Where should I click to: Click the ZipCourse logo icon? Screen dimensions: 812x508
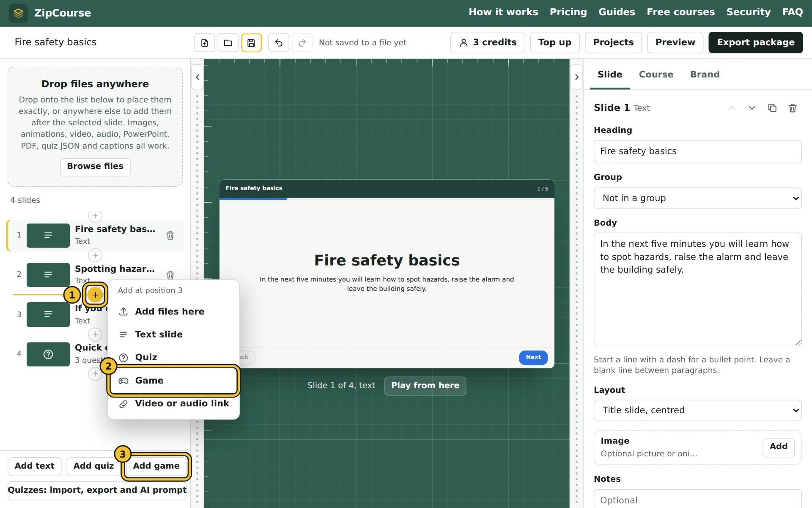(x=18, y=13)
